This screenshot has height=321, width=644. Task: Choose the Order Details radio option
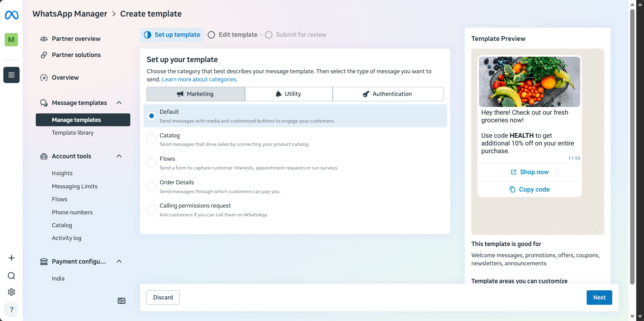[x=151, y=186]
